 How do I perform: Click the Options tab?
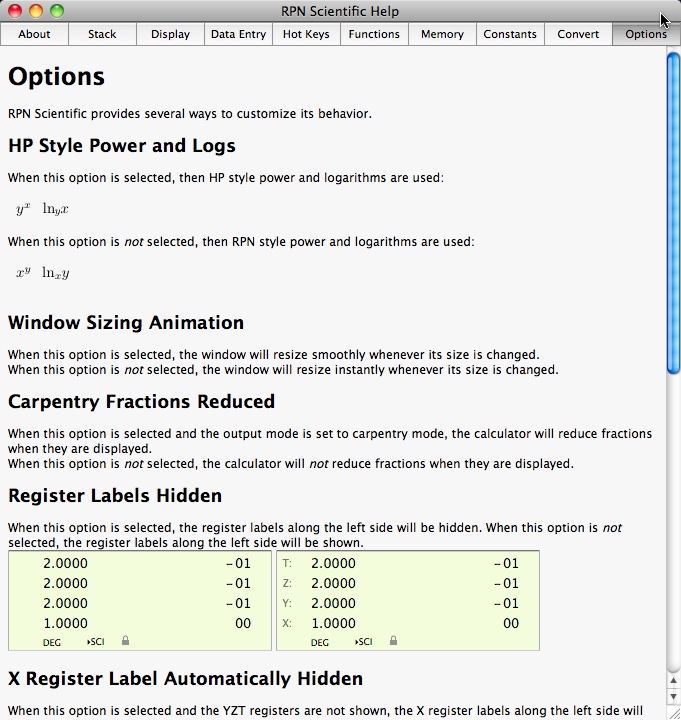[645, 34]
